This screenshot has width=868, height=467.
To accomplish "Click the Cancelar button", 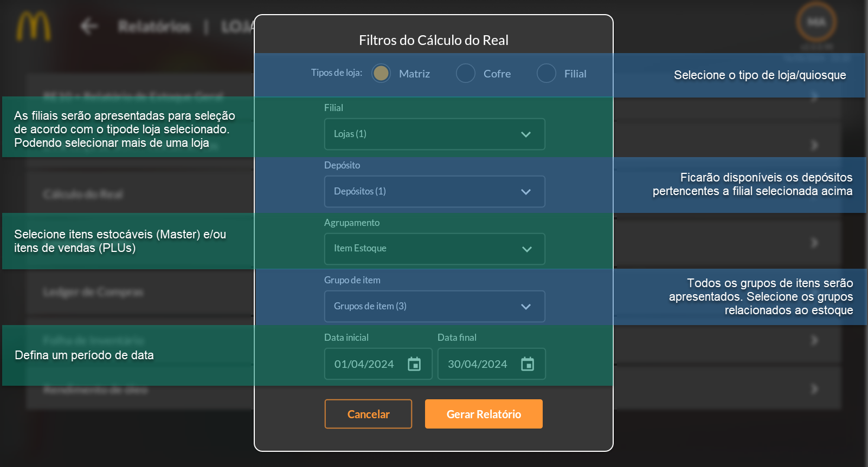I will coord(369,414).
